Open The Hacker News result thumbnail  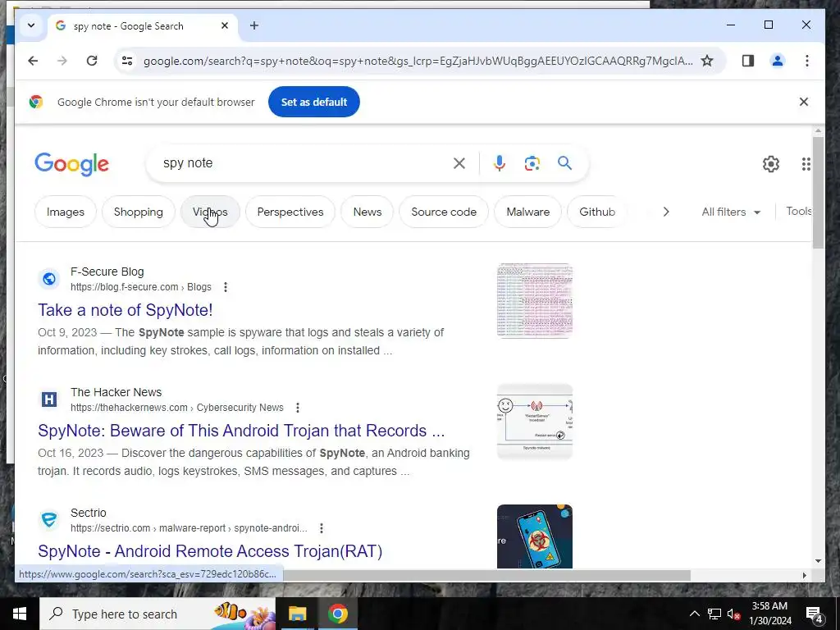click(x=535, y=421)
